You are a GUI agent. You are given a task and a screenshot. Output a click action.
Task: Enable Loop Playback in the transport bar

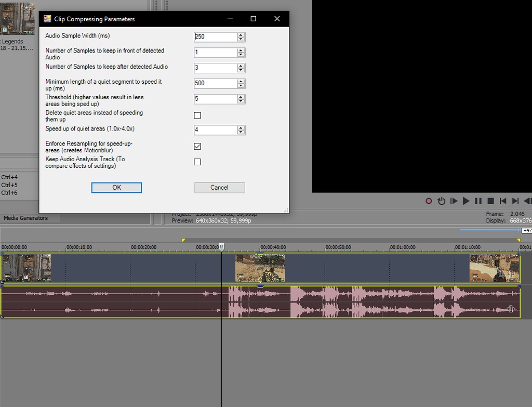pyautogui.click(x=441, y=201)
